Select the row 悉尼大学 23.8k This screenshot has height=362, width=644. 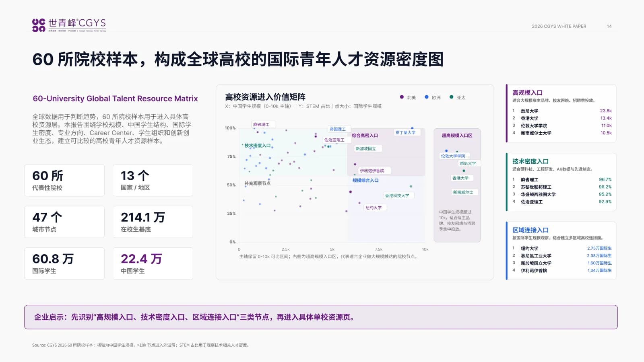click(562, 111)
